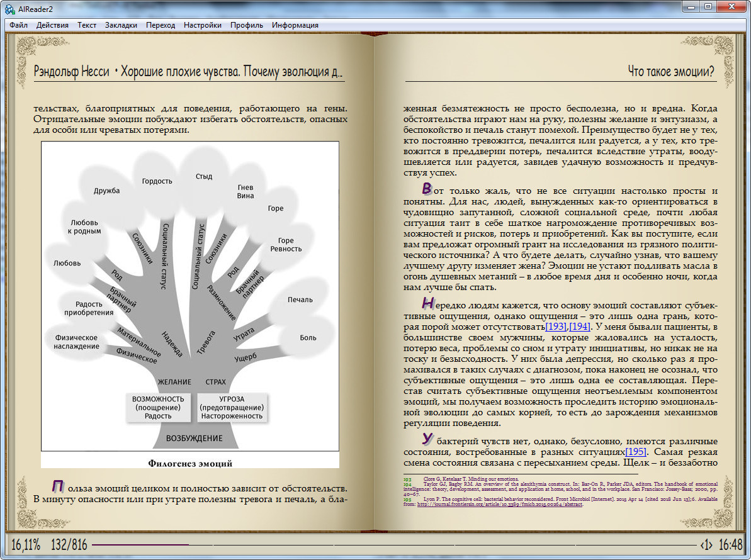The image size is (751, 560).
Task: Click the <1> profile indicator in status bar
Action: [706, 545]
